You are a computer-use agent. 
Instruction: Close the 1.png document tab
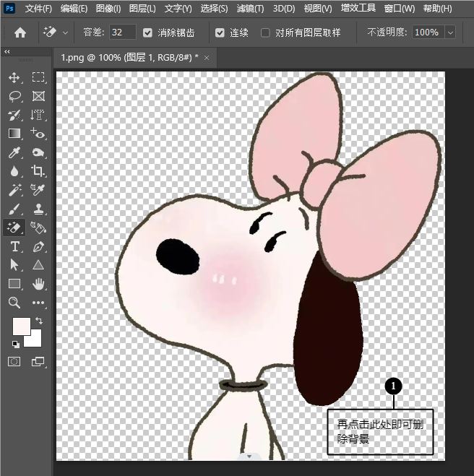tap(207, 58)
